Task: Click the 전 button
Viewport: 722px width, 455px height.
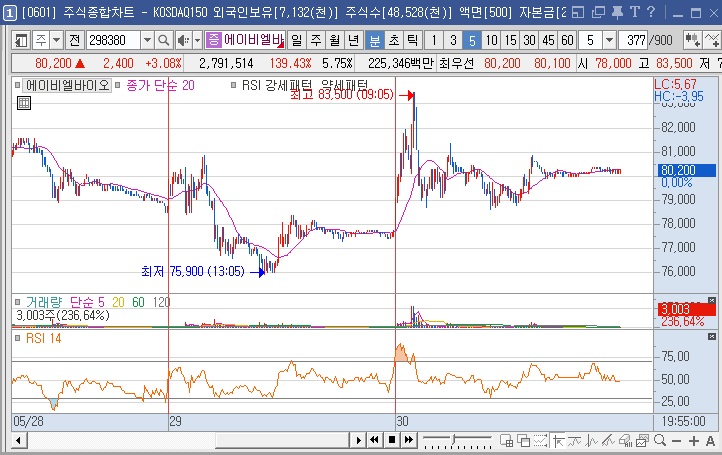Action: (x=75, y=41)
